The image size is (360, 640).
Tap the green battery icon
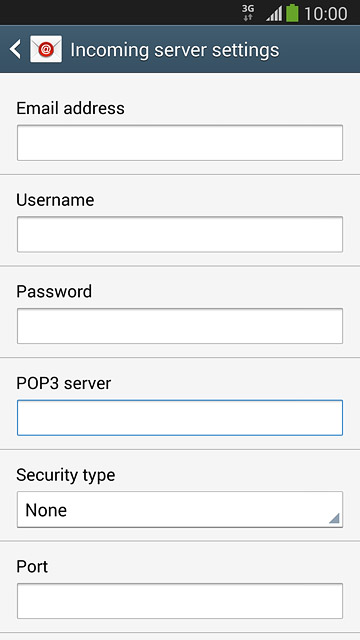(x=292, y=13)
